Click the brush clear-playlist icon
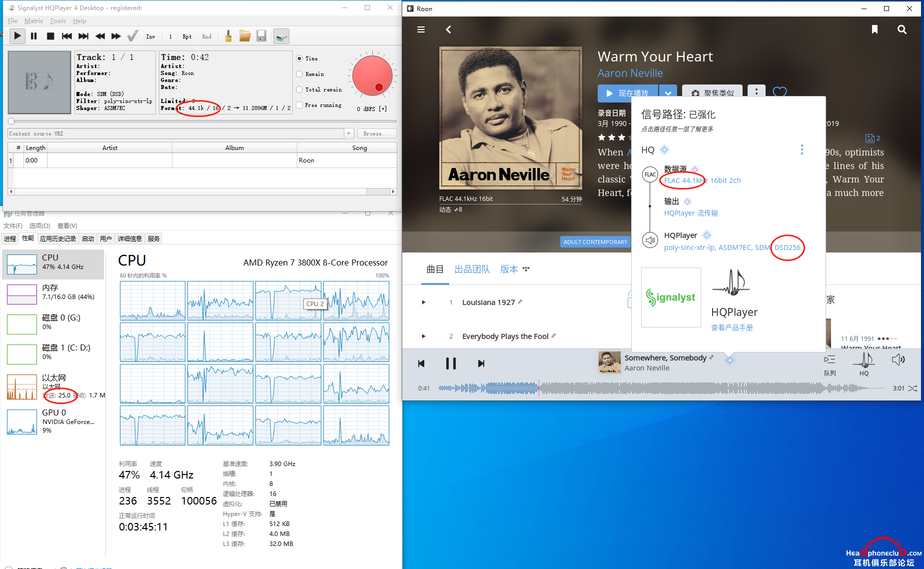 [228, 36]
